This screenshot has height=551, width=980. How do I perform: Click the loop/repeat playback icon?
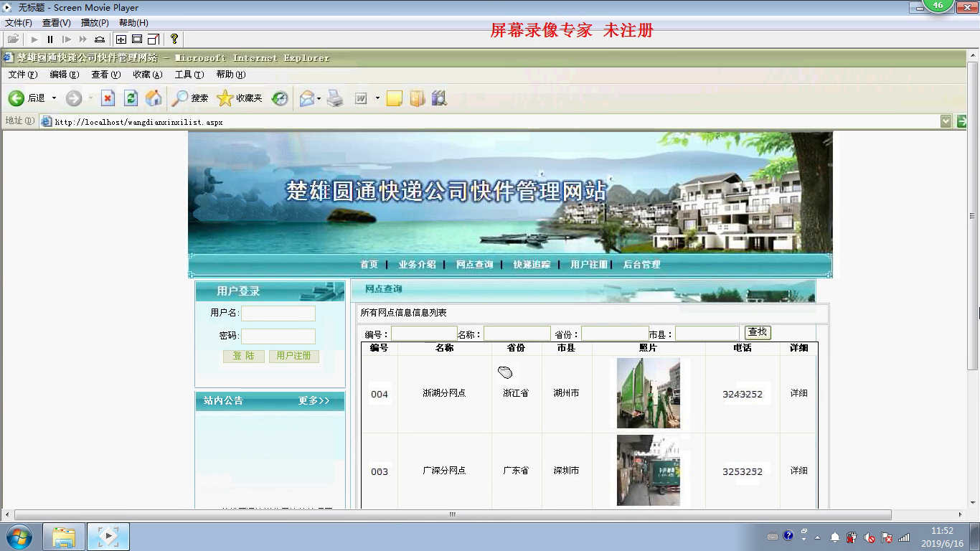coord(100,39)
